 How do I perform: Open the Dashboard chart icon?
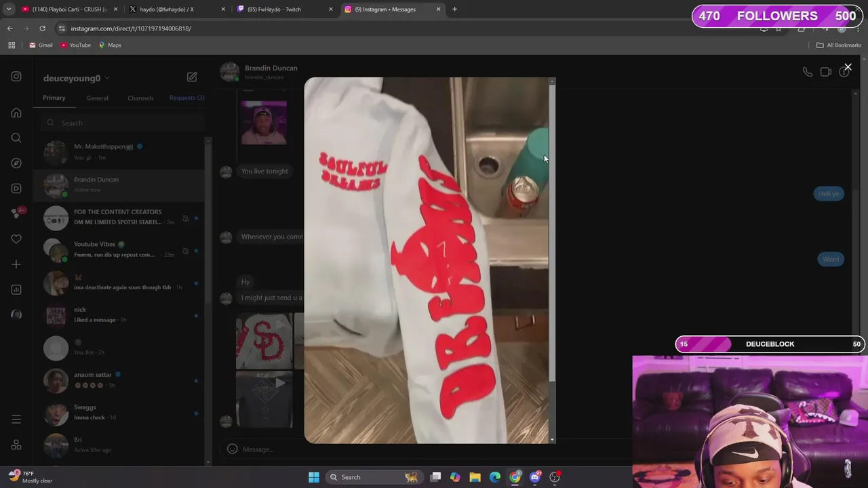[x=16, y=289]
